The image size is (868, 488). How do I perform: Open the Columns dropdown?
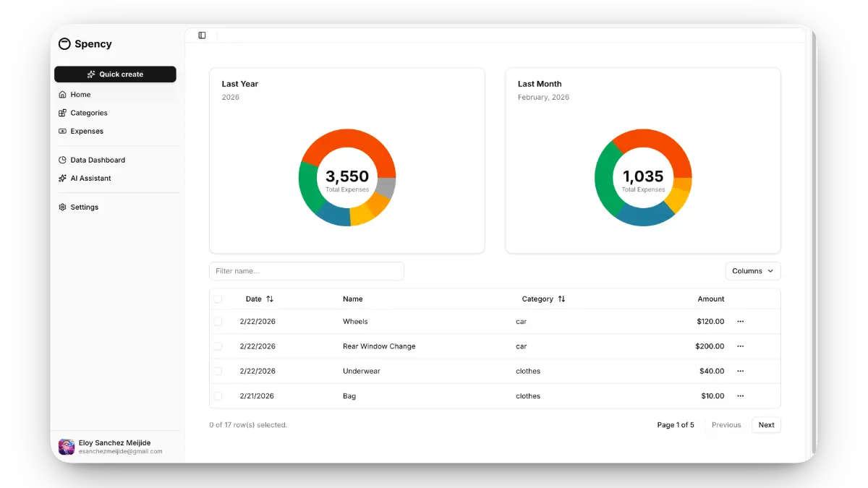(x=752, y=270)
